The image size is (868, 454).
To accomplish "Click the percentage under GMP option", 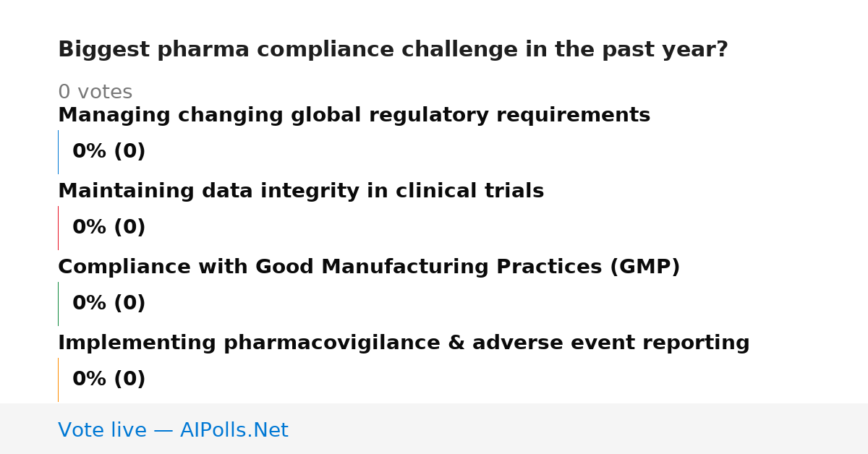I will 109,304.
